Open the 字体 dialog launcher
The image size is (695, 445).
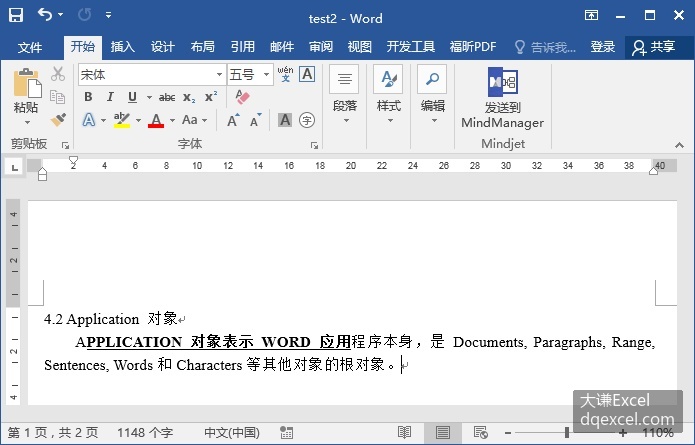(x=314, y=145)
